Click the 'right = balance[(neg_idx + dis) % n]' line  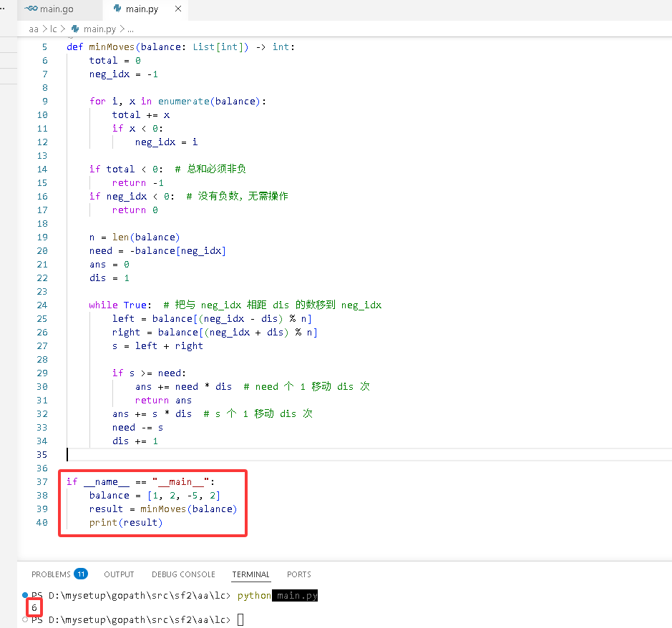point(215,333)
